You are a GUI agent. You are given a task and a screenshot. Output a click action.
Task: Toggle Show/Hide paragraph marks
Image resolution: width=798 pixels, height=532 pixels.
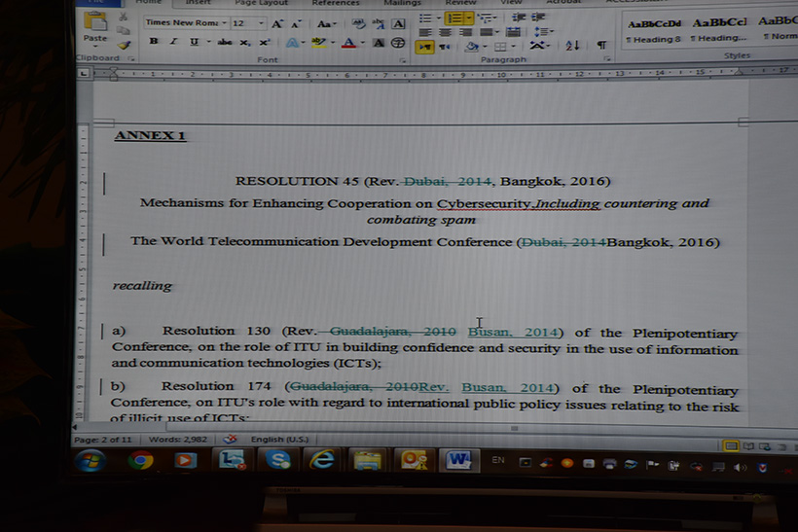pyautogui.click(x=601, y=46)
